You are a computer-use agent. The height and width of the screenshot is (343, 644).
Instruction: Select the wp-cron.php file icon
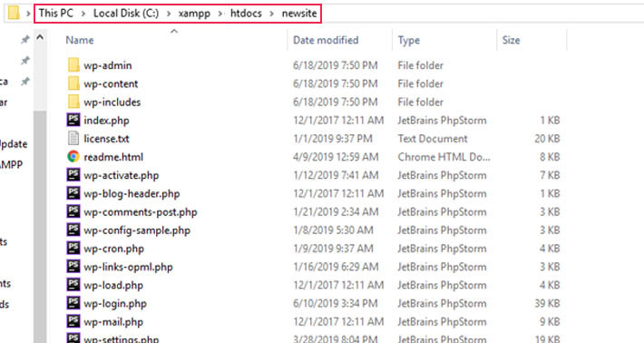point(73,248)
